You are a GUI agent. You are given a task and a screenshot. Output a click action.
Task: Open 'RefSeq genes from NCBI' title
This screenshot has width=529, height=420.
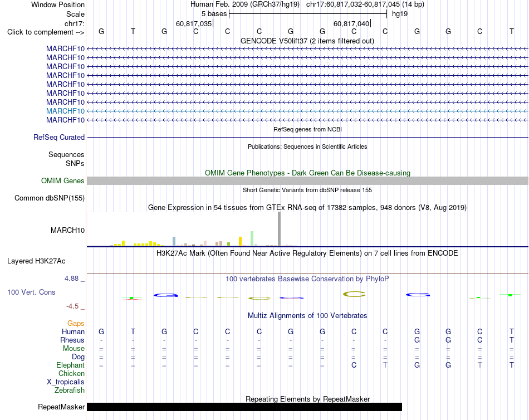[307, 129]
